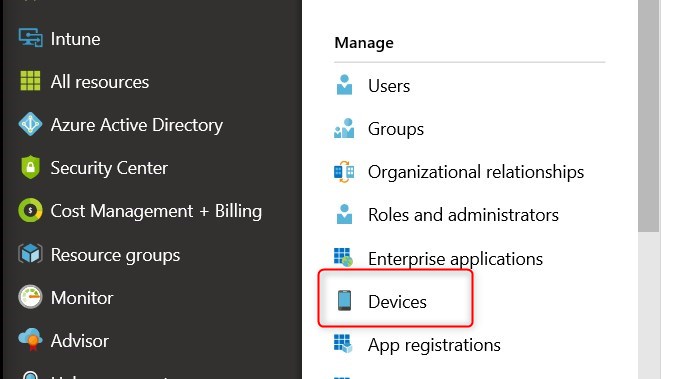Click the vertical scrollbar thumb
683x379 pixels.
tap(649, 116)
